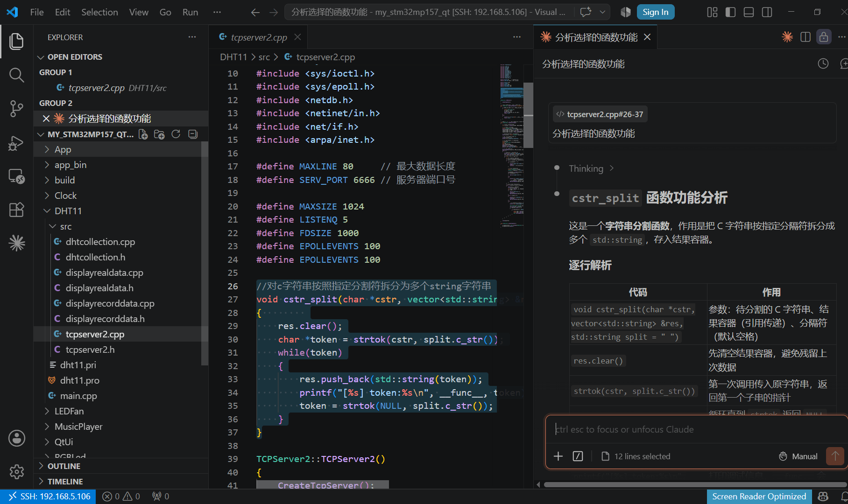Click the SSH: 192.168.5.106 remote indicator

click(x=48, y=497)
